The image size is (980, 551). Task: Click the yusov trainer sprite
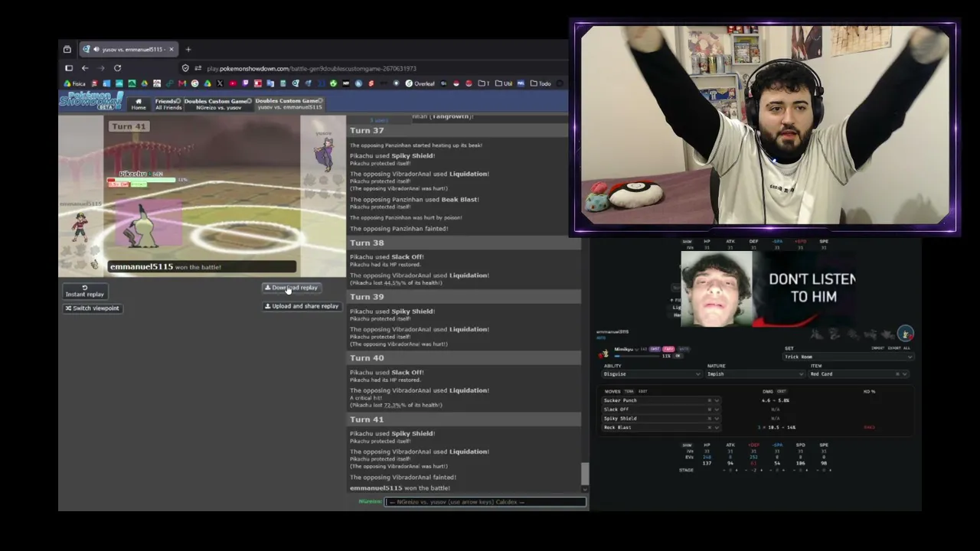(325, 154)
